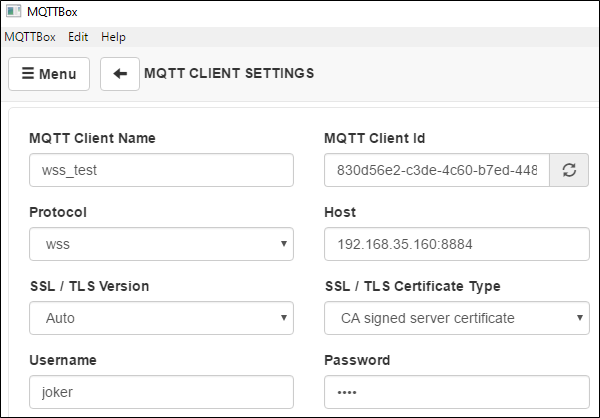Click the Username field containing joker
The image size is (600, 418).
[x=161, y=392]
